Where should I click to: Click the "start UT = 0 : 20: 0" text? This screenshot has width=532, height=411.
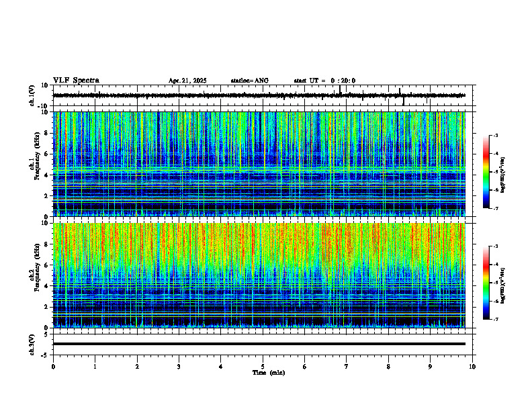pyautogui.click(x=324, y=81)
